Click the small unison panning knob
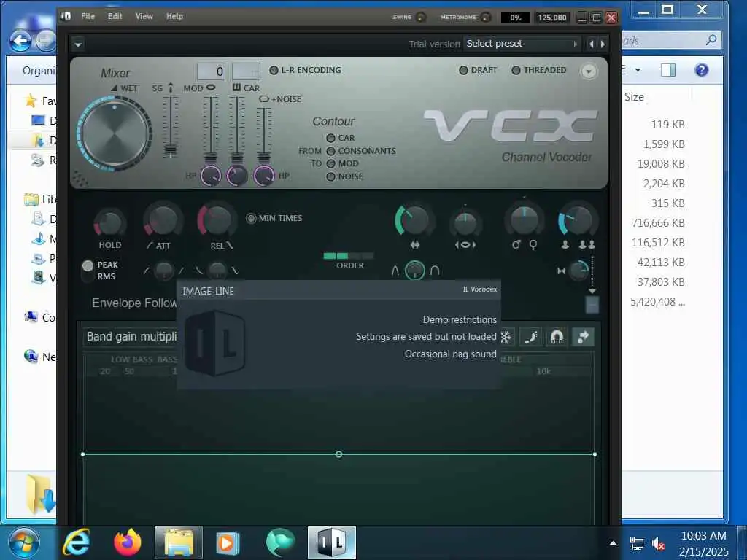The image size is (747, 560). coord(578,271)
